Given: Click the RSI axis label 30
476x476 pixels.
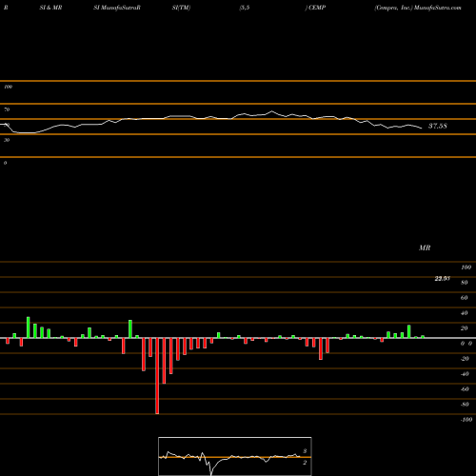Looking at the screenshot, I should pyautogui.click(x=7, y=140).
